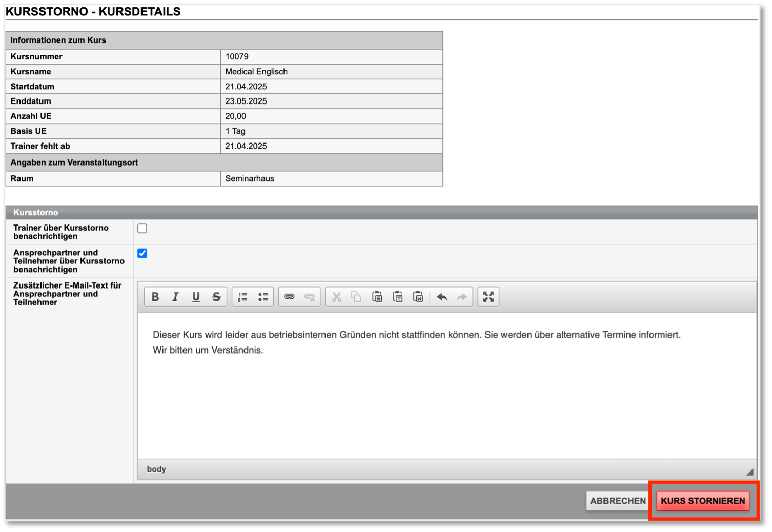Click the paste clipboard icon

tap(377, 297)
